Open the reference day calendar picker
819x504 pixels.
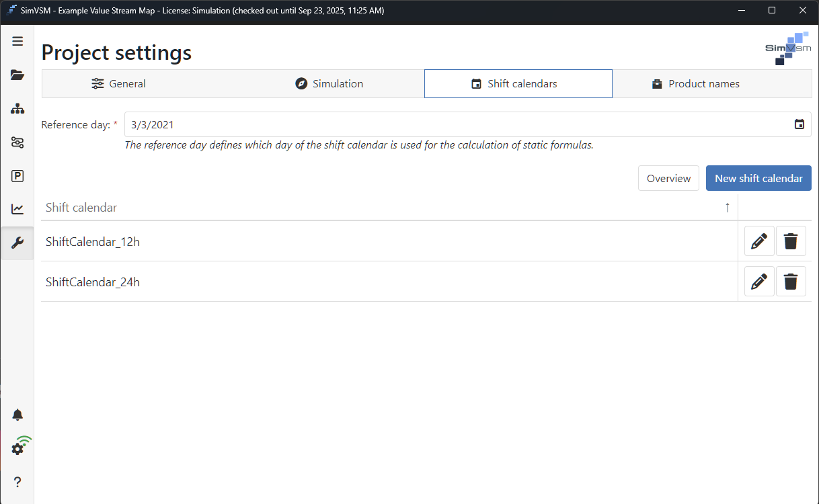pos(799,124)
